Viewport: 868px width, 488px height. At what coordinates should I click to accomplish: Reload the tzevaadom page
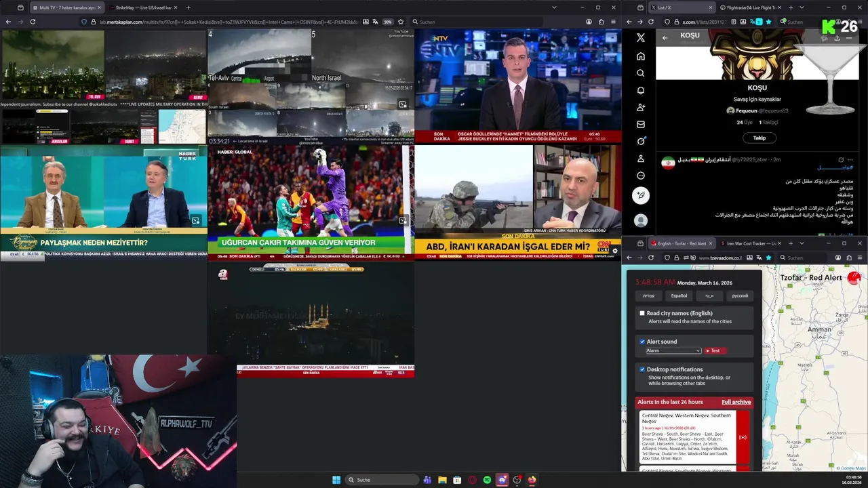[651, 258]
